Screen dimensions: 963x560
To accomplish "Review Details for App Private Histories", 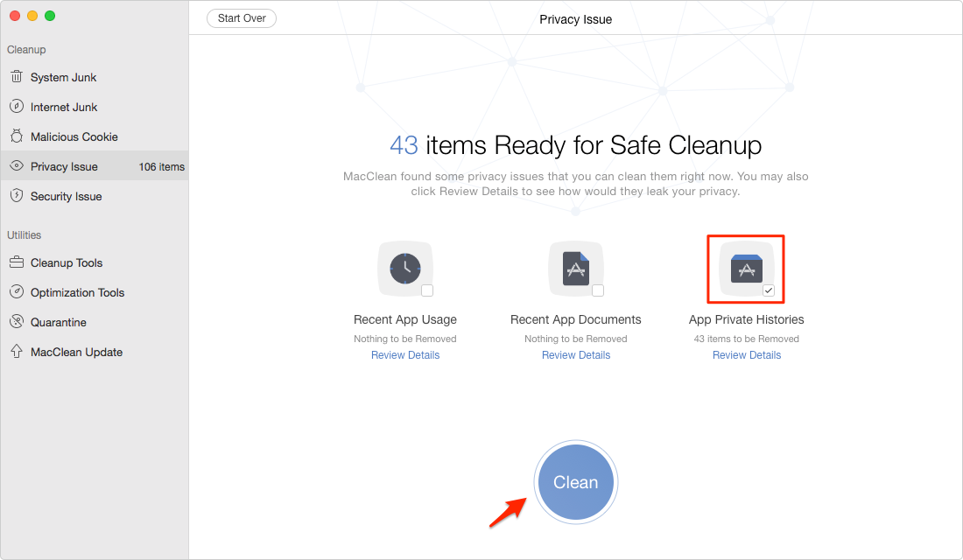I will coord(747,355).
